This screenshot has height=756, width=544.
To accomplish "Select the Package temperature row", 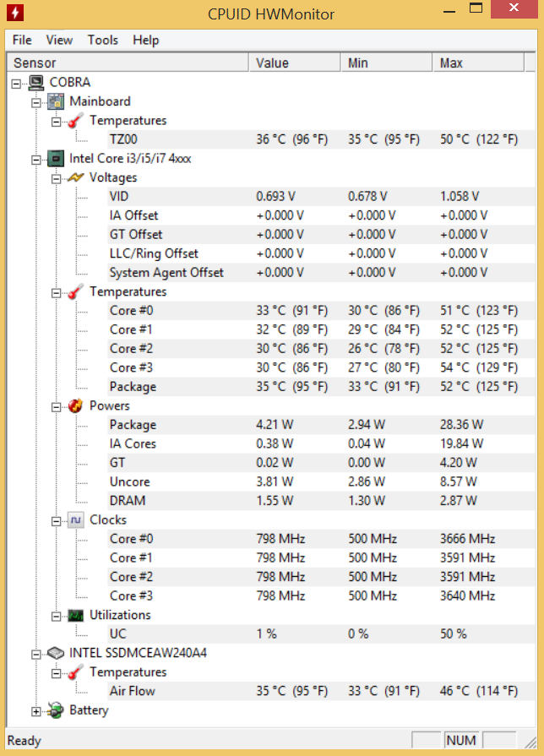I will [x=133, y=387].
